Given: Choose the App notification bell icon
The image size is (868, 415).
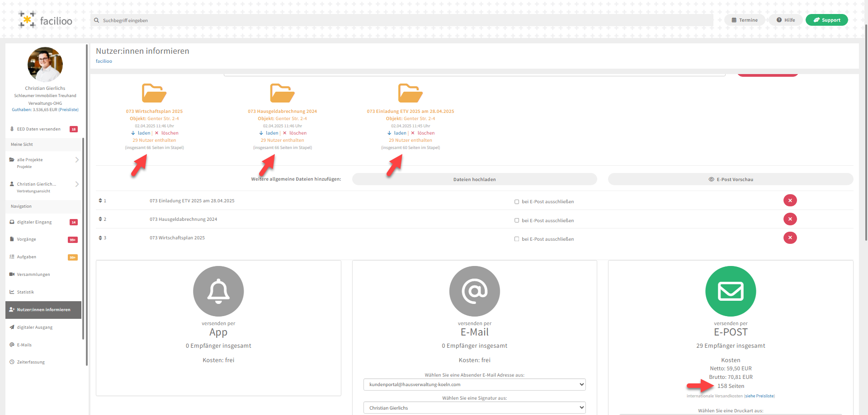Looking at the screenshot, I should [218, 291].
